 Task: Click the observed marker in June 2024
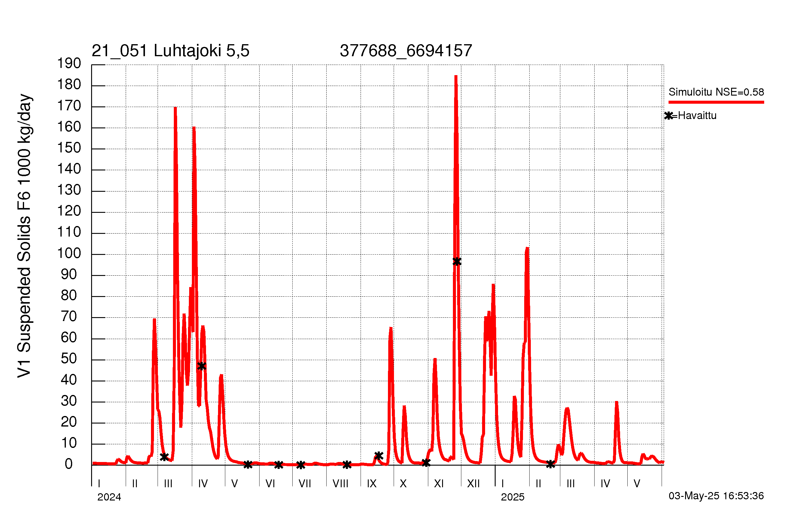pyautogui.click(x=278, y=465)
